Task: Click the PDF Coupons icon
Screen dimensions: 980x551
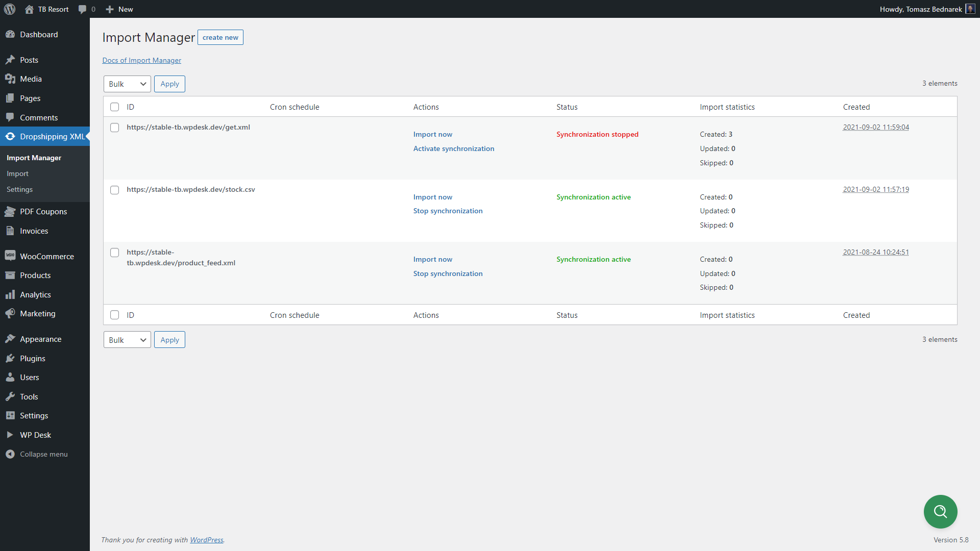Action: (x=10, y=211)
